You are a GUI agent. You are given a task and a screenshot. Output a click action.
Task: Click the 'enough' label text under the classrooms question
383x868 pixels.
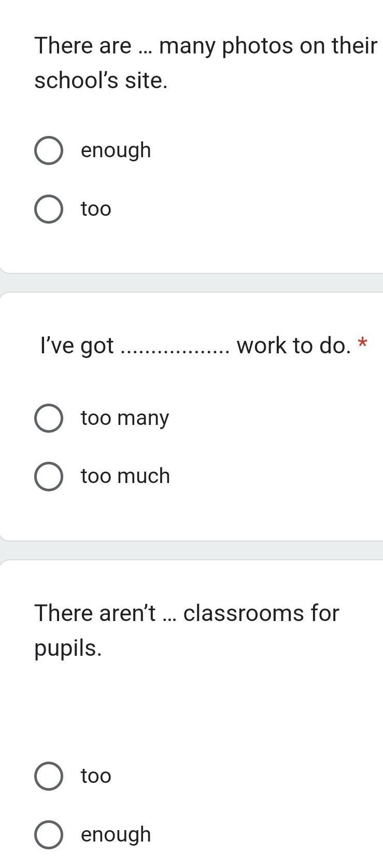pos(116,835)
